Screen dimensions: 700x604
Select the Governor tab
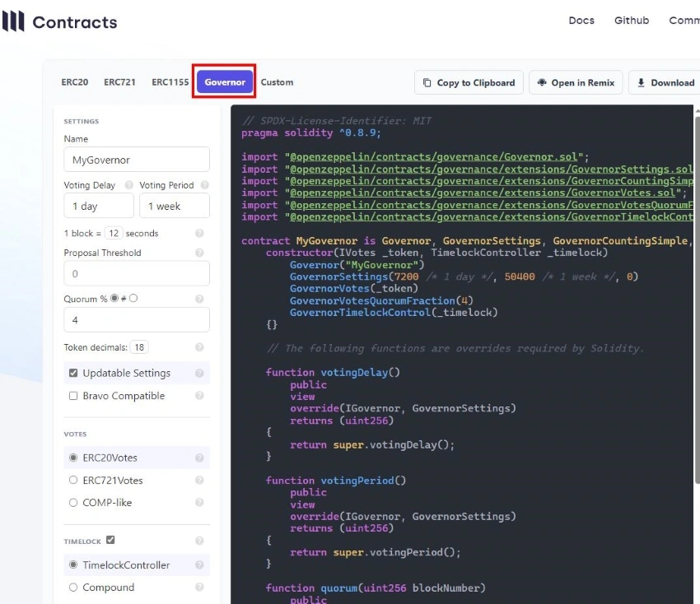(225, 82)
